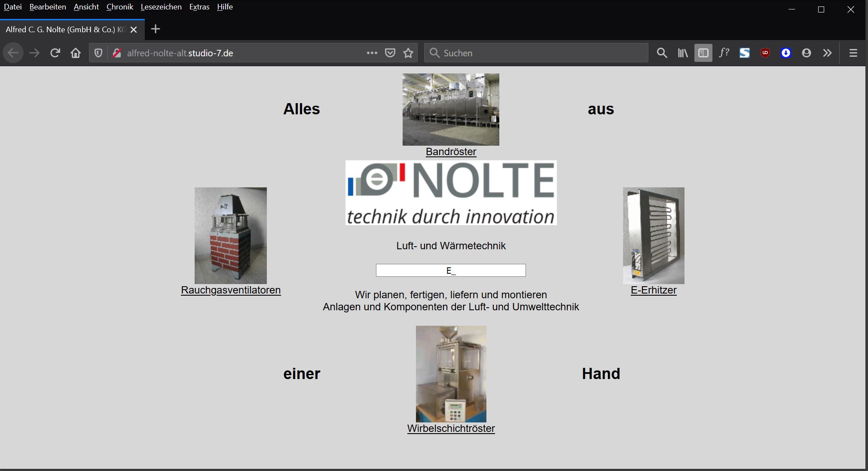Open the Datei menu
This screenshot has width=868, height=471.
[13, 7]
